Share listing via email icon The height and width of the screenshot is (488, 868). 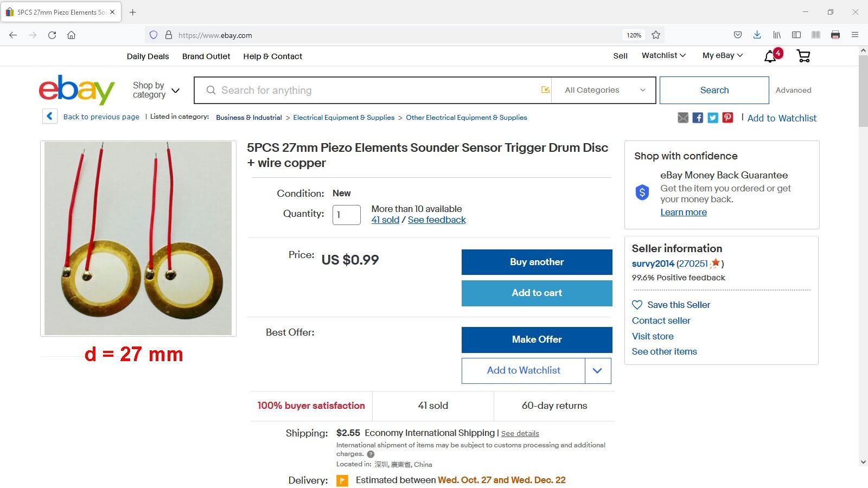pyautogui.click(x=683, y=118)
